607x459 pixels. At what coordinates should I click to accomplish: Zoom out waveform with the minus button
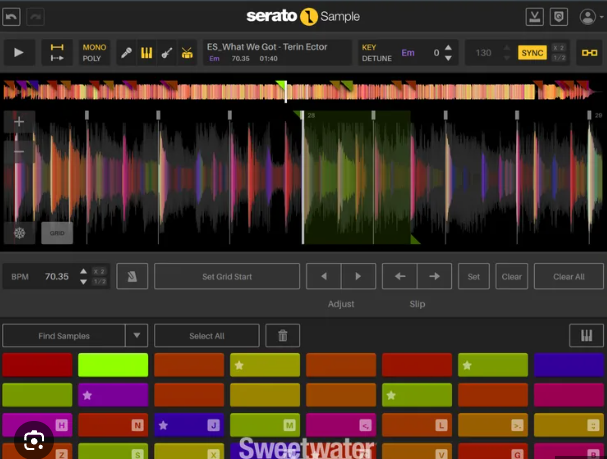[x=19, y=151]
